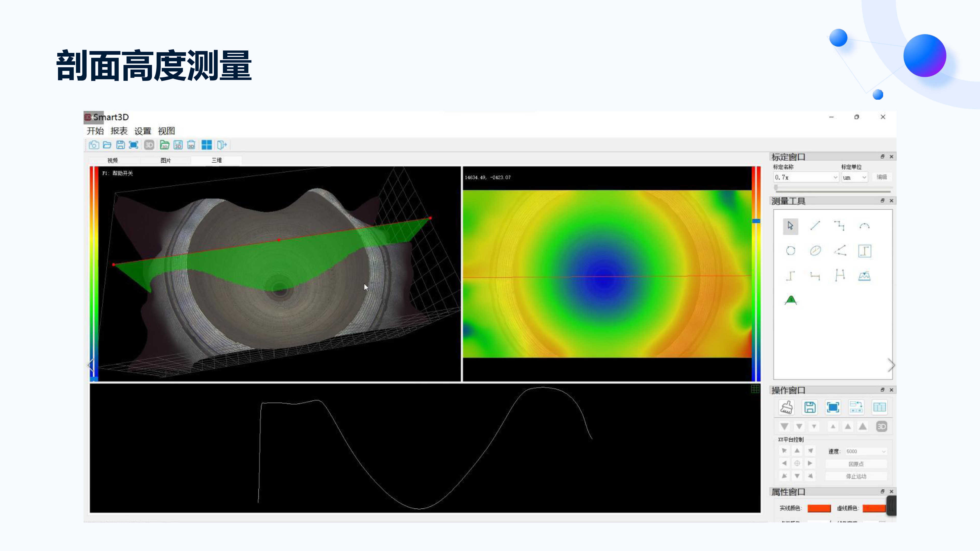Open the 开始 menu

(95, 131)
